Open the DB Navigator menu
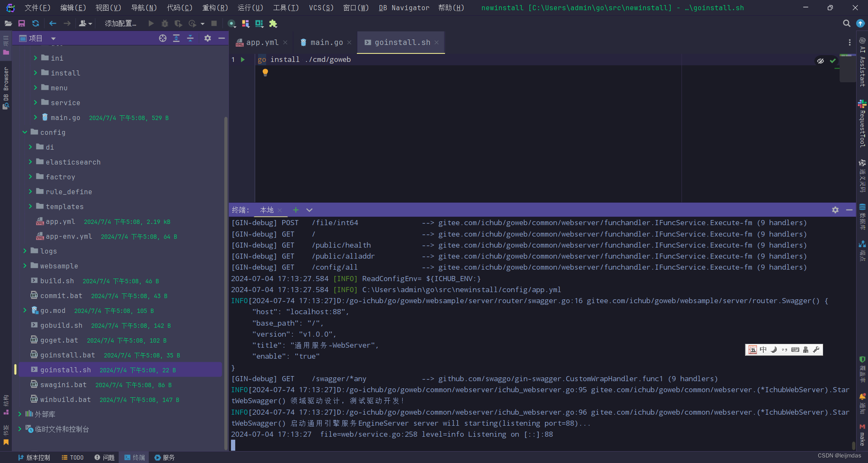The height and width of the screenshot is (463, 868). (x=404, y=8)
